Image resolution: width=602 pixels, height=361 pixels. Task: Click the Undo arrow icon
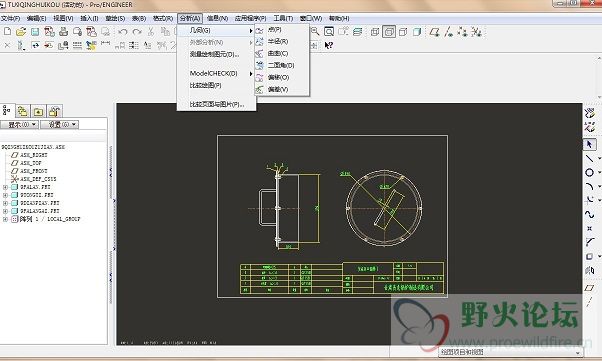coord(123,32)
